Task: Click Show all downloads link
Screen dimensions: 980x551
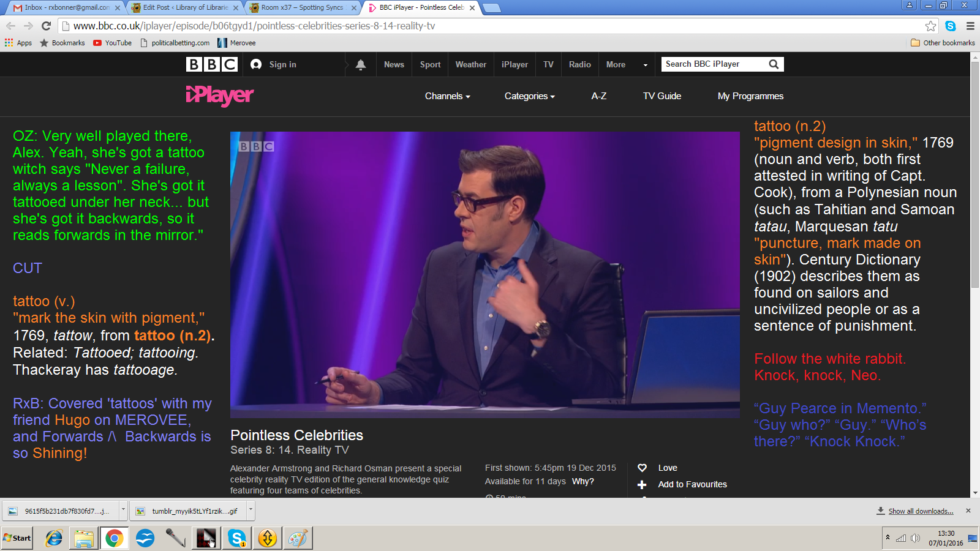Action: pos(921,511)
